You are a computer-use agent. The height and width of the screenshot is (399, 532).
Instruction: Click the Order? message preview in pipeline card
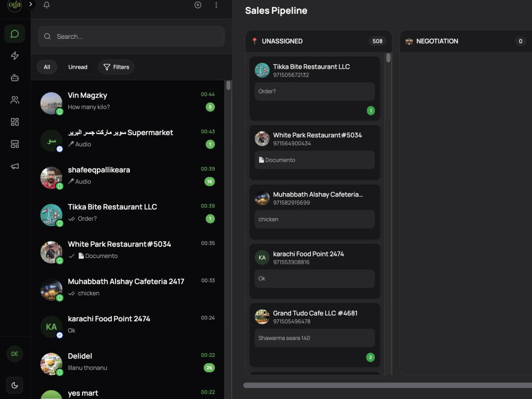tap(315, 92)
